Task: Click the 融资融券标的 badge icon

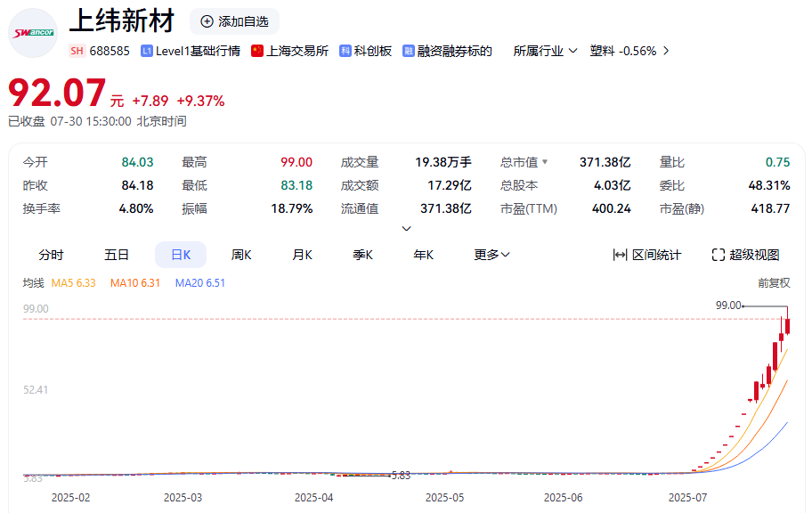Action: coord(409,51)
